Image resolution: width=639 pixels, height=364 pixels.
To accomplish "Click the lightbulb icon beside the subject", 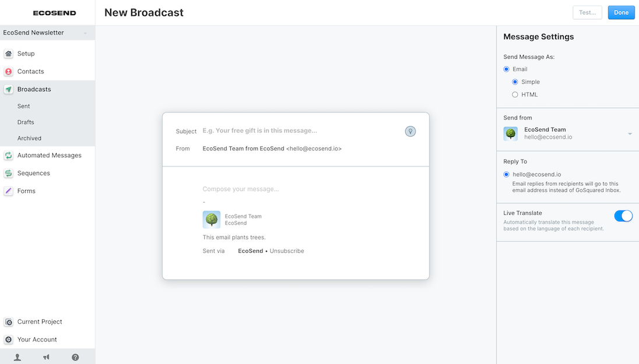I will 410,132.
